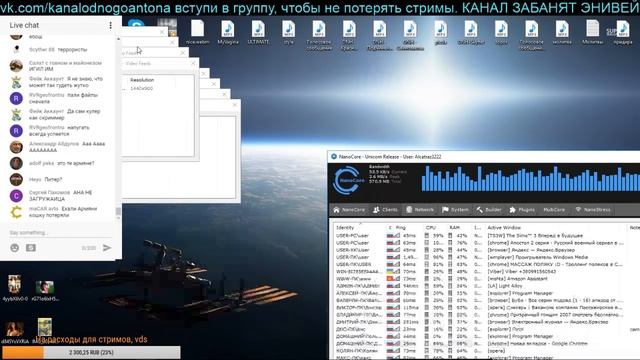This screenshot has height=360, width=640.
Task: Open the Live chat three-dot options menu
Action: [x=111, y=25]
